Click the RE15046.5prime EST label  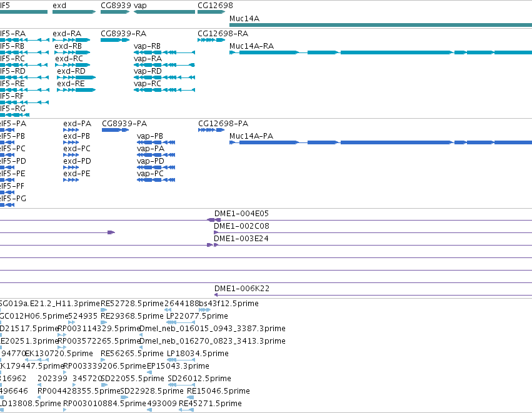[219, 391]
